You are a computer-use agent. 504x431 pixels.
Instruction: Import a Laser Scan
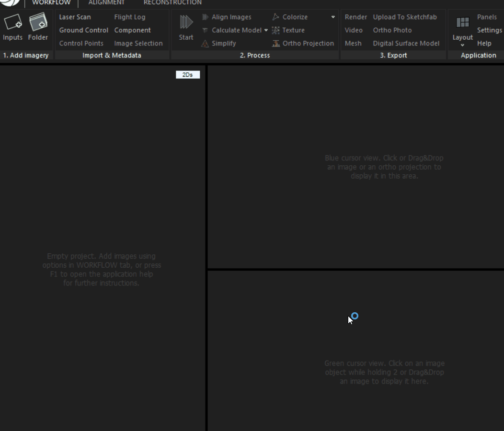pyautogui.click(x=75, y=17)
